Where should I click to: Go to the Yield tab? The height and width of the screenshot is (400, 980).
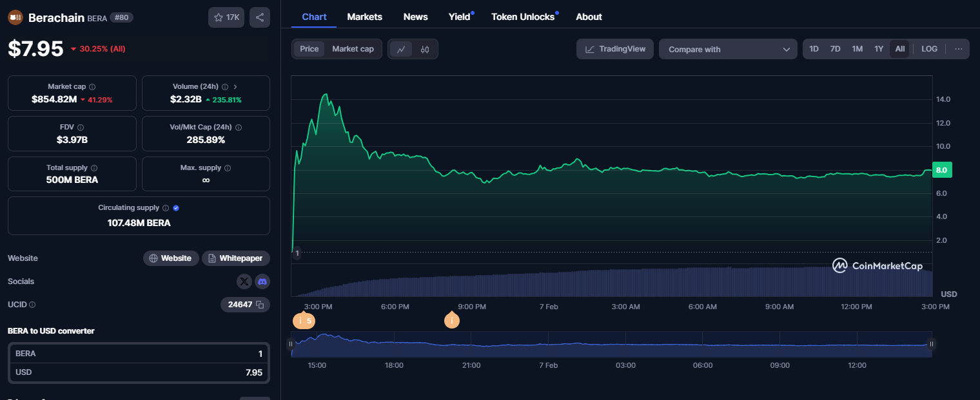point(460,17)
